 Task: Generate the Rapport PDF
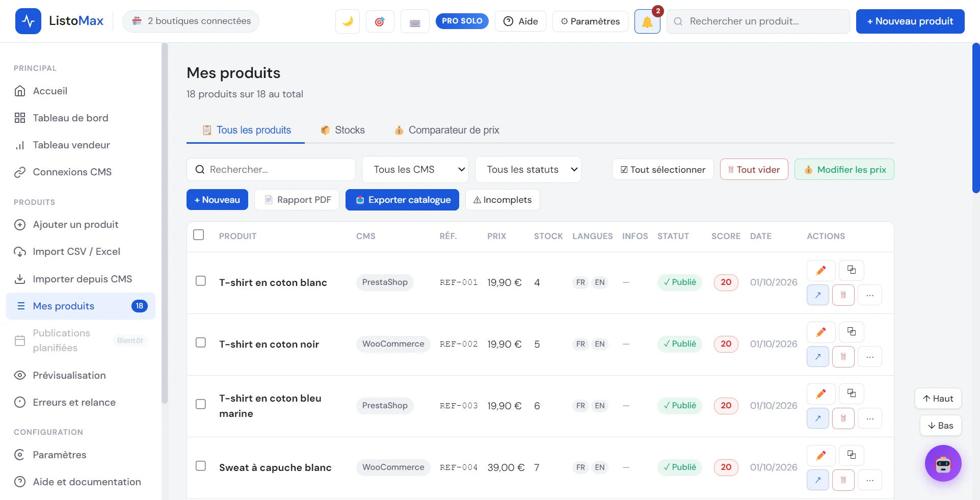[298, 200]
